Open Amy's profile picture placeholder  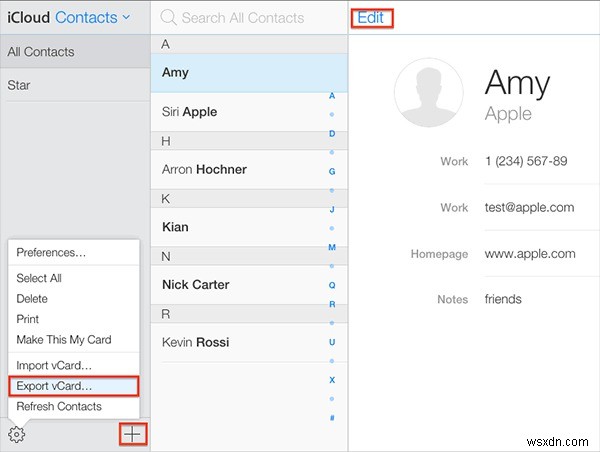coord(429,93)
